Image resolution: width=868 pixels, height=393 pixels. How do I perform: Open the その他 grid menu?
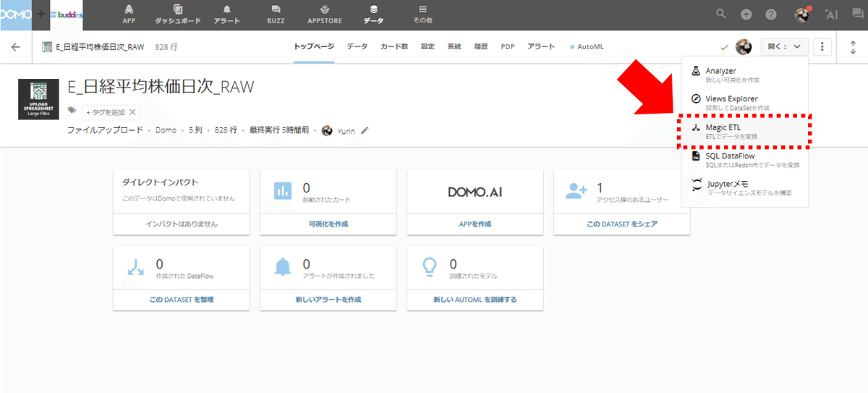[422, 14]
